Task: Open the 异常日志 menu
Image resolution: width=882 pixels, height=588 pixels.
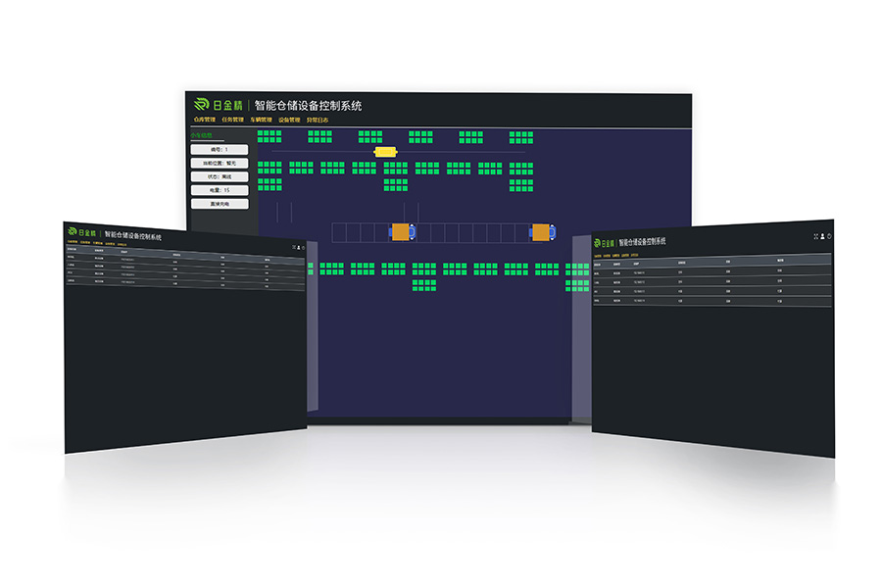Action: coord(318,120)
